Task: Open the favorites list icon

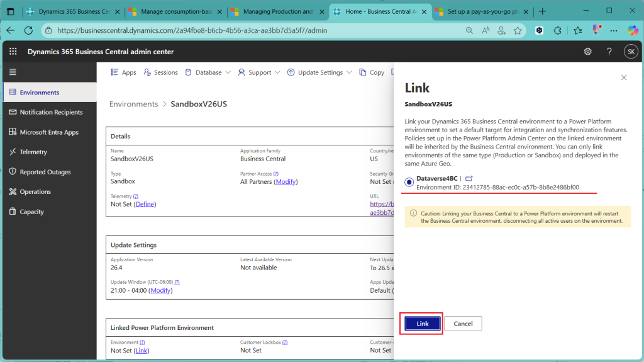Action: pos(578,30)
